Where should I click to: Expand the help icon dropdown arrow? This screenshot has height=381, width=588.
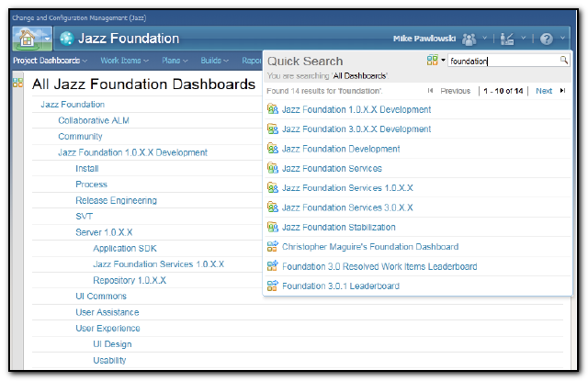(x=562, y=38)
